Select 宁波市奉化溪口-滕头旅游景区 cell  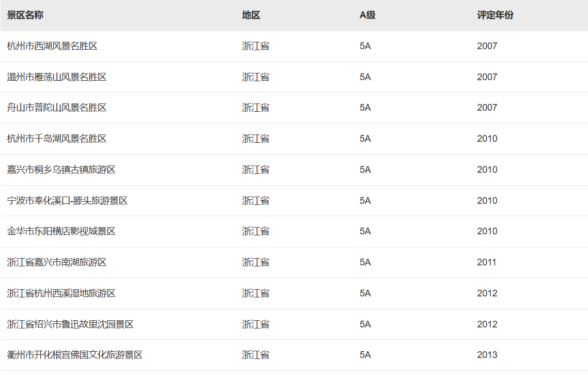(x=67, y=201)
